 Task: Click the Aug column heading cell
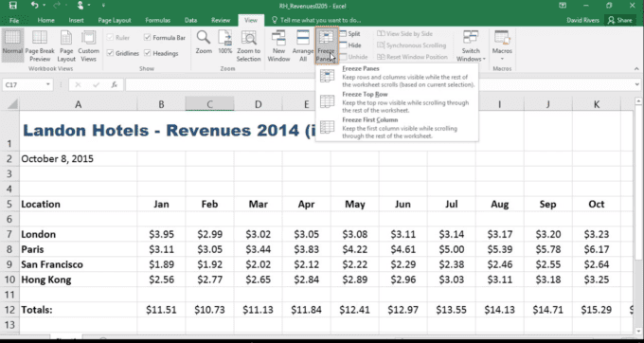point(499,204)
